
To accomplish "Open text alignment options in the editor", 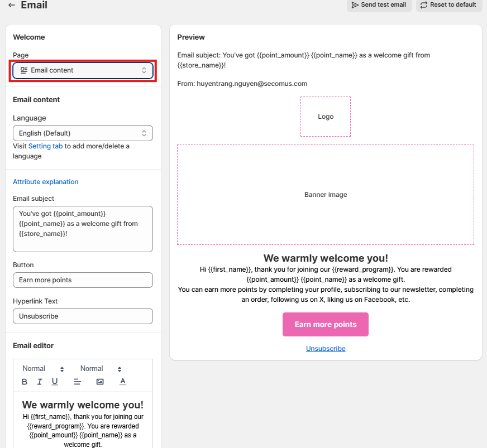I will click(78, 382).
